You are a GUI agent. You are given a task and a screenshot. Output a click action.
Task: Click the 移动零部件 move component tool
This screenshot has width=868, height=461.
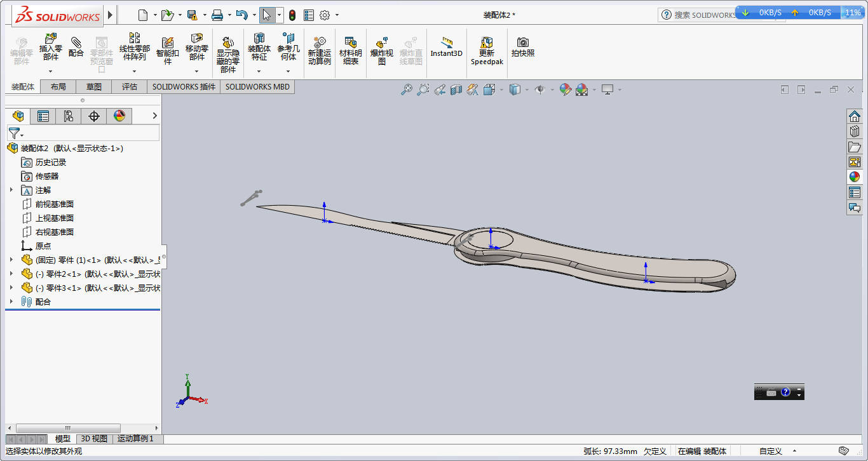(x=197, y=47)
